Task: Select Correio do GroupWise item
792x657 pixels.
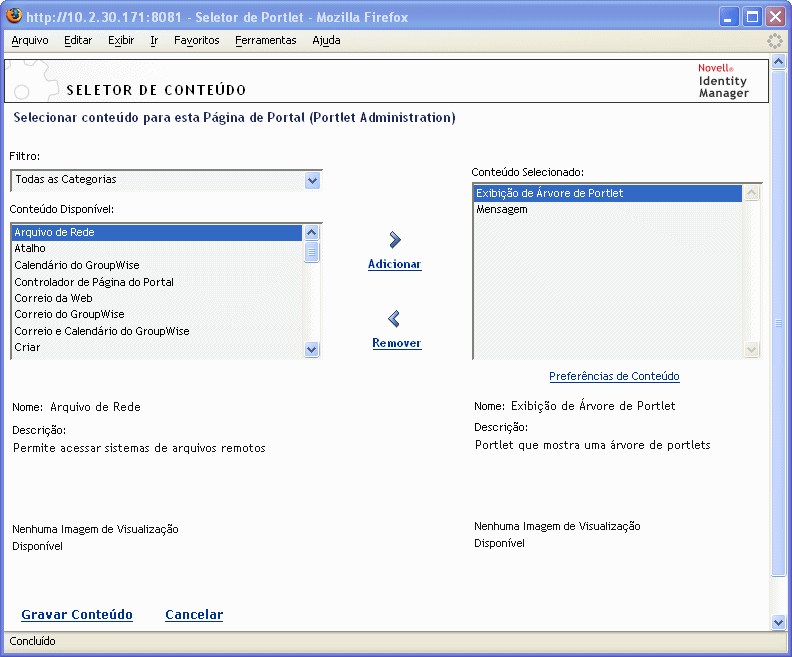Action: (157, 314)
